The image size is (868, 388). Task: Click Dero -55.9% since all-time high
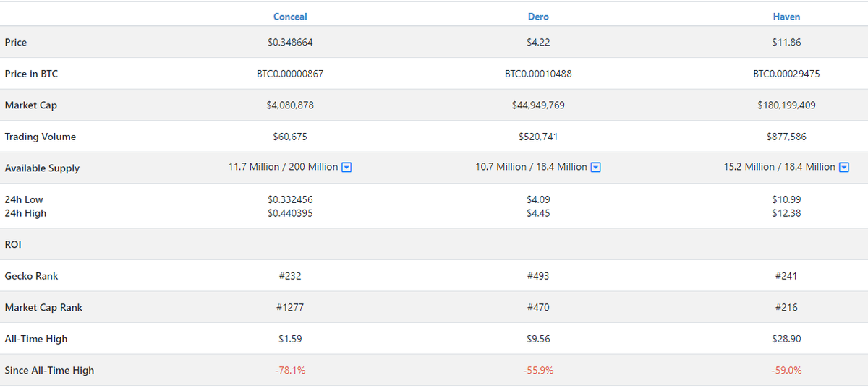538,371
